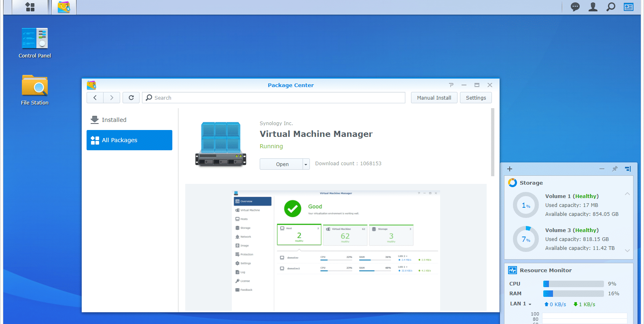This screenshot has width=644, height=324.
Task: Open Package Center help question mark
Action: (x=451, y=85)
